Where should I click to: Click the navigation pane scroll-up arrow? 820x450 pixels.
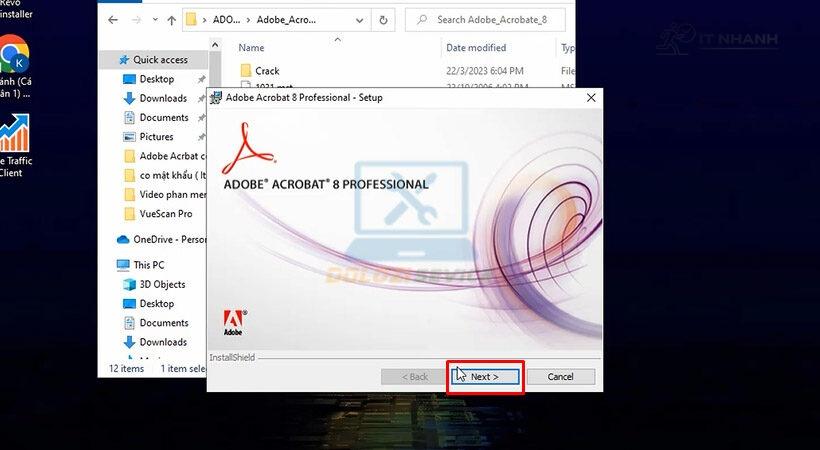(215, 46)
